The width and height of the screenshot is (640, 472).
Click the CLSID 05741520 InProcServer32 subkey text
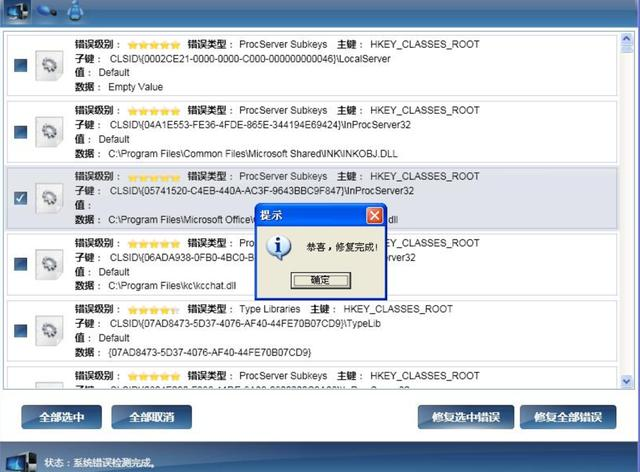(x=262, y=191)
